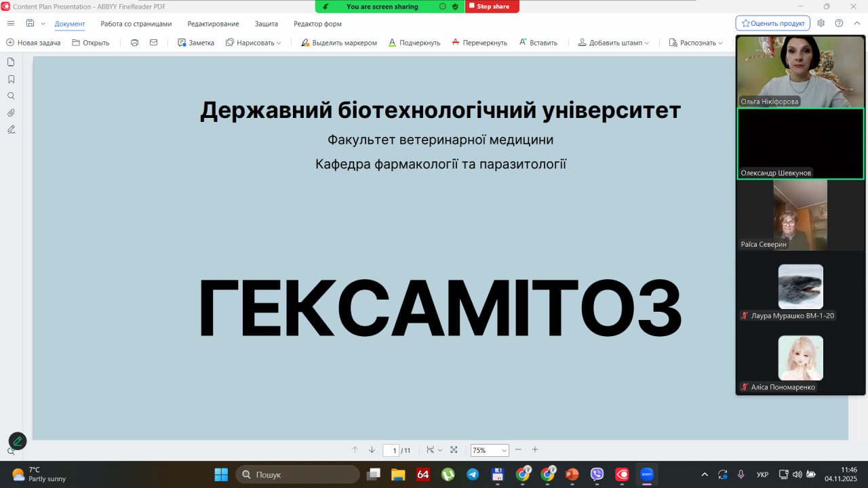
Task: Open the Bookmarks panel in the sidebar
Action: 11,79
